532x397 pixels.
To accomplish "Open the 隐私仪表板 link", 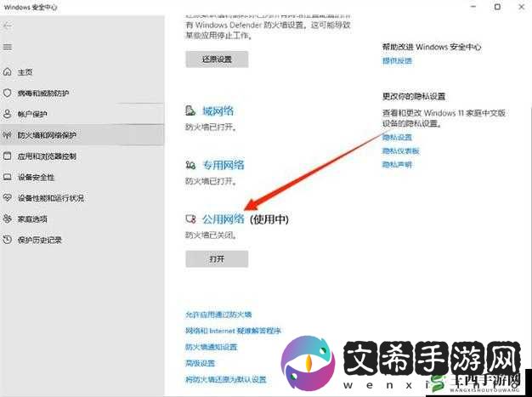I will point(401,151).
